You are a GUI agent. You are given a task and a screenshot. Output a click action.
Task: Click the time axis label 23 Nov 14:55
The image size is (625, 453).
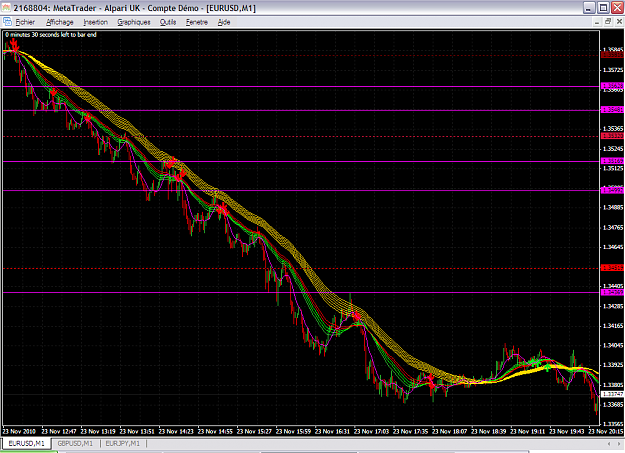(215, 431)
